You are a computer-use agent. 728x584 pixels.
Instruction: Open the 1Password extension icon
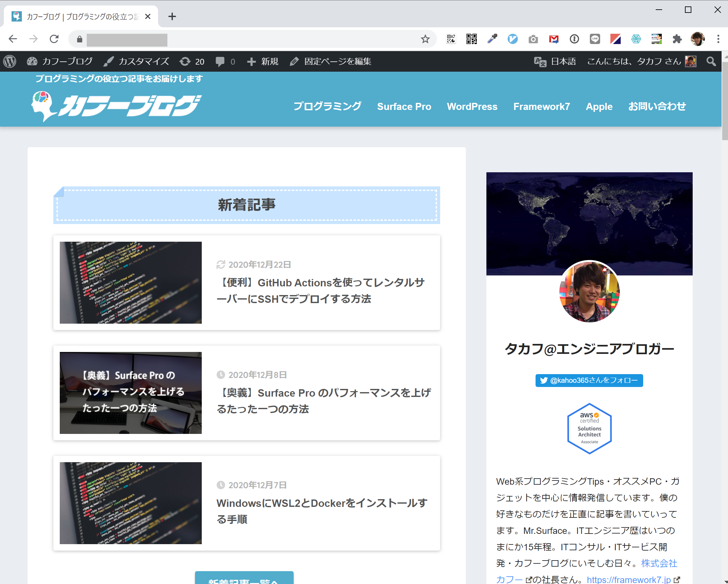[574, 39]
